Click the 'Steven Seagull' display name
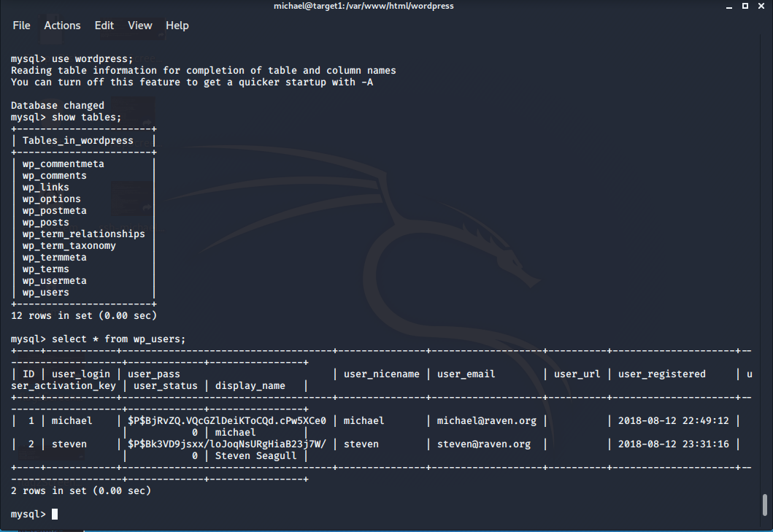 pyautogui.click(x=256, y=456)
